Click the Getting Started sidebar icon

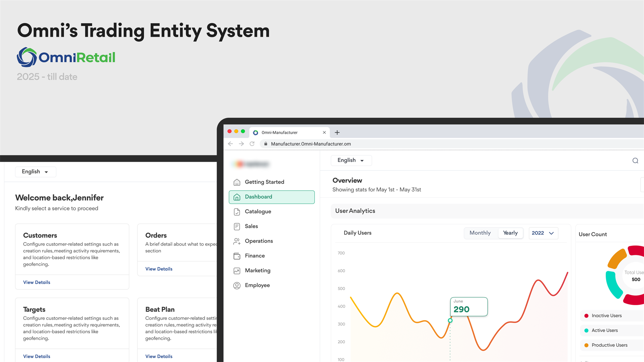237,182
